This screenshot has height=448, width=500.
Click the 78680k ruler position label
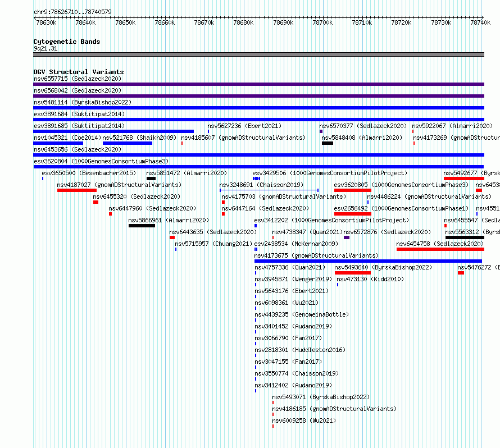[x=243, y=22]
